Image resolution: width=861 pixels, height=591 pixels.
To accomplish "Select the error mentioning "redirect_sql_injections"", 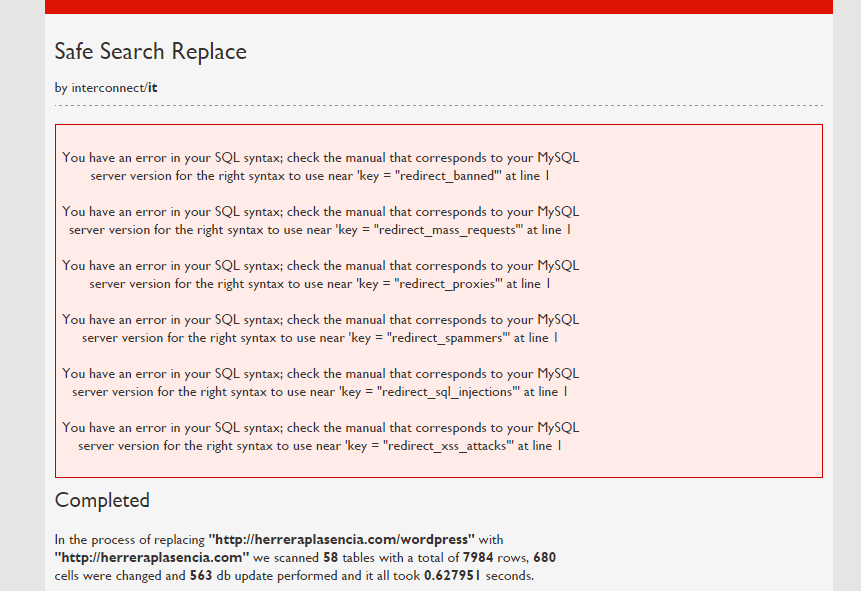I will [320, 382].
